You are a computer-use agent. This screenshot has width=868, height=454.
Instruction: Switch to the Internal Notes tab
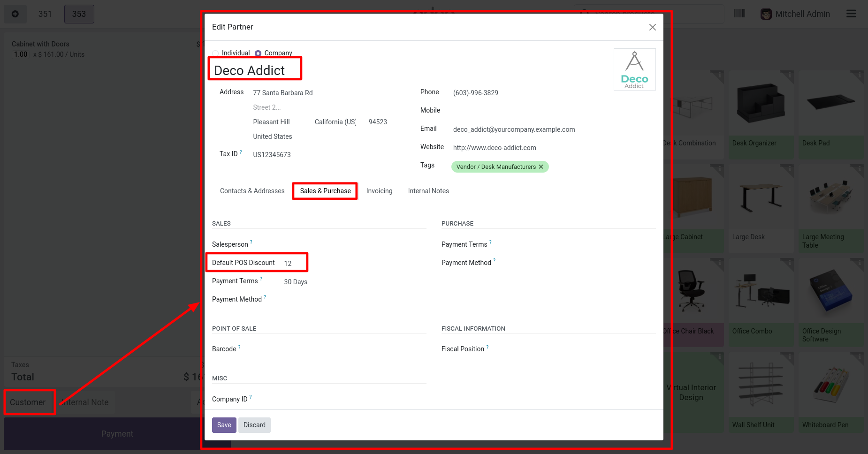(428, 191)
